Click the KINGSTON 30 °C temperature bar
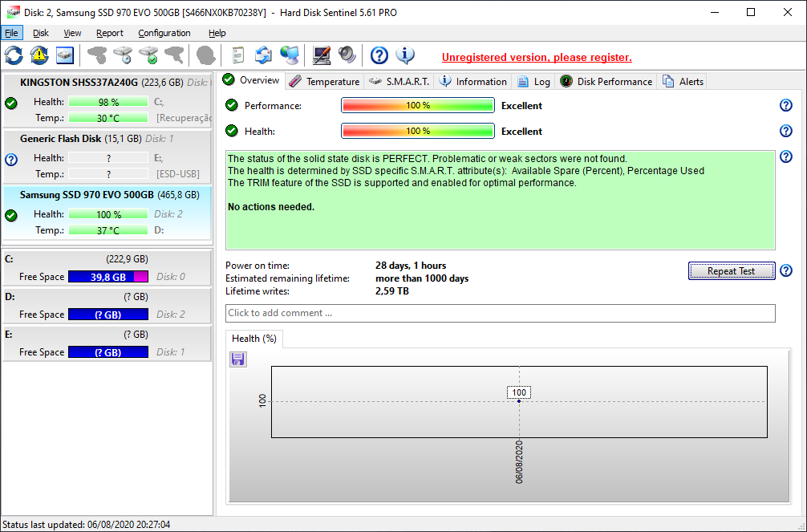The width and height of the screenshot is (807, 532). 108,118
